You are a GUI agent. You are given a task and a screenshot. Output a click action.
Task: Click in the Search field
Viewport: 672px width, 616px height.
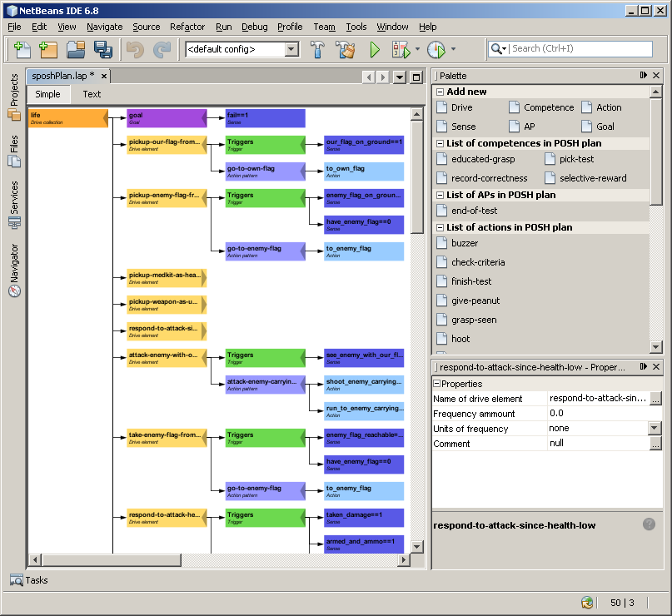pos(580,48)
